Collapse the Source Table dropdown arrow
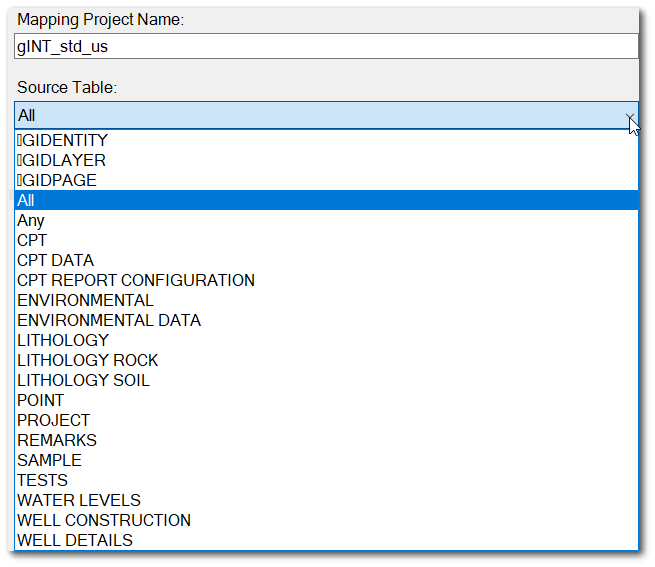The image size is (655, 567). (630, 116)
